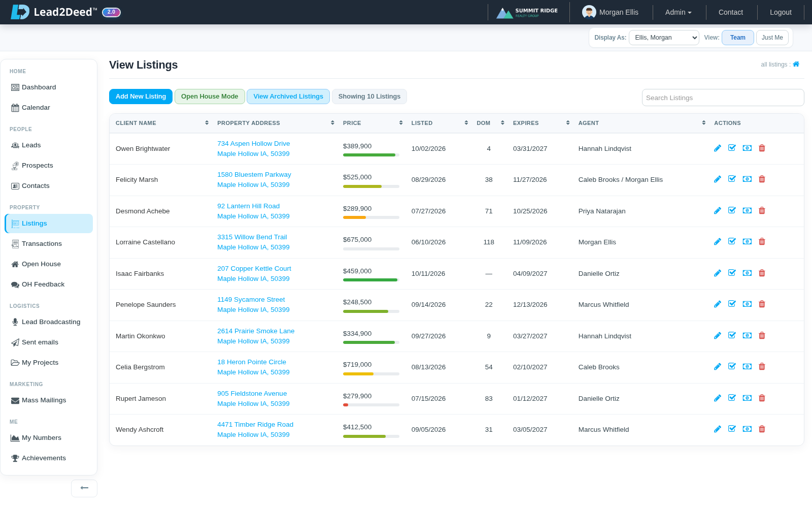
Task: Click edit pencil icon for Owen Brightwater
Action: tap(718, 148)
